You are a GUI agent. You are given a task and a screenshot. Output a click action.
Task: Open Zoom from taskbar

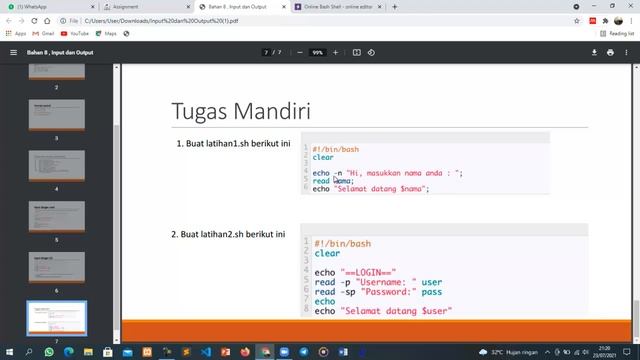(284, 352)
